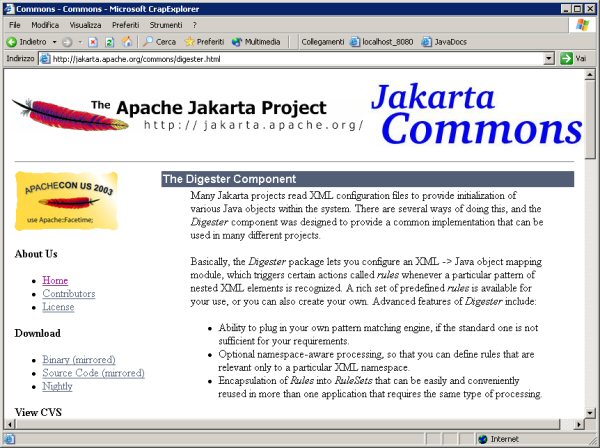Open the Source Code (mirrored) link
The height and width of the screenshot is (448, 600).
pos(93,373)
